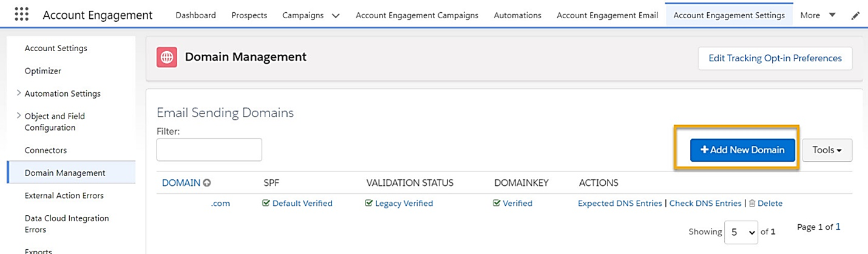Expand Automation Settings in sidebar
This screenshot has height=254, width=868.
[19, 94]
